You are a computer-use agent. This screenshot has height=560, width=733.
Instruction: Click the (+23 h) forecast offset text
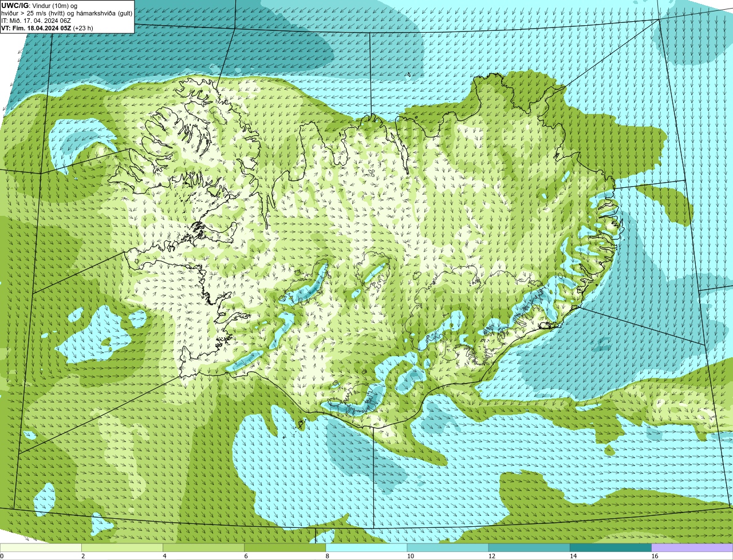83,28
